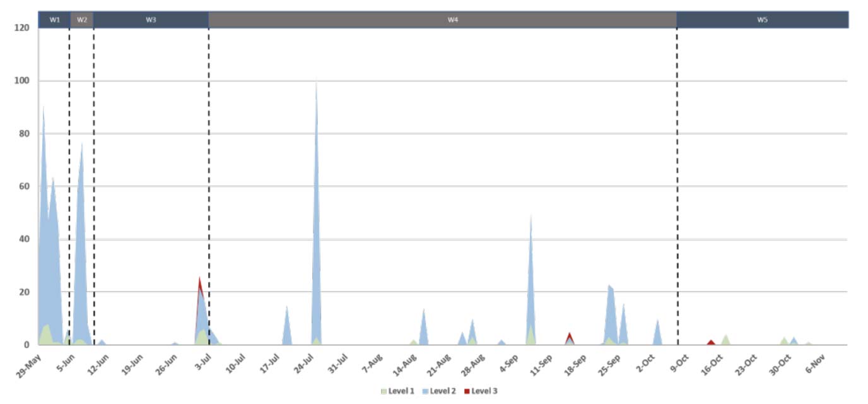This screenshot has width=868, height=404.
Task: Select the W2 segment in header bar
Action: point(82,20)
